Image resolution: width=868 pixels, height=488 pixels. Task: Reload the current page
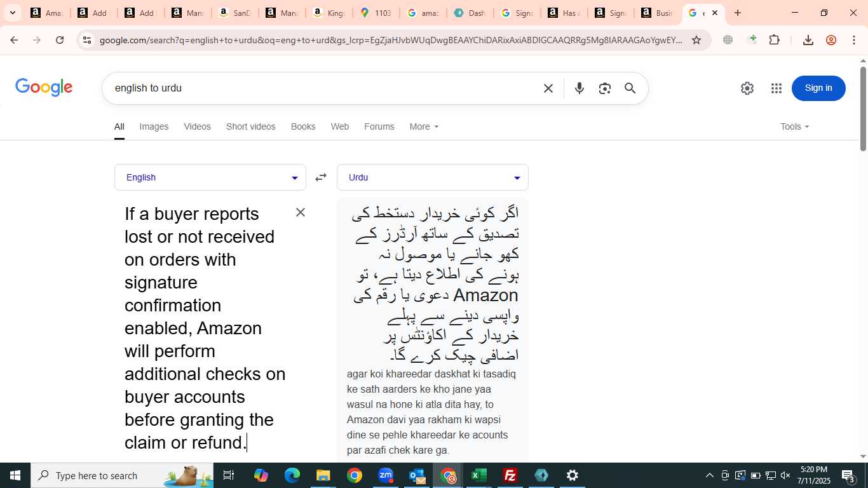(60, 40)
